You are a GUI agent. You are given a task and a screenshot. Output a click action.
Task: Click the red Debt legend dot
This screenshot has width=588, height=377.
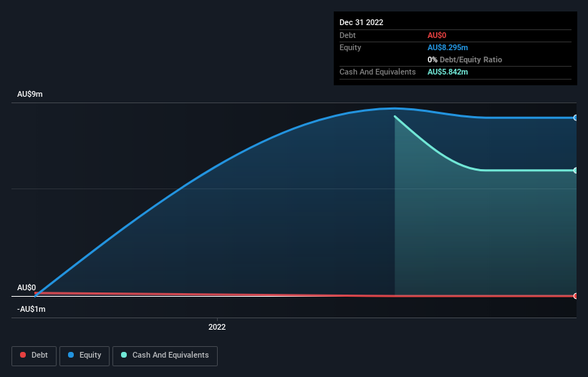[23, 355]
